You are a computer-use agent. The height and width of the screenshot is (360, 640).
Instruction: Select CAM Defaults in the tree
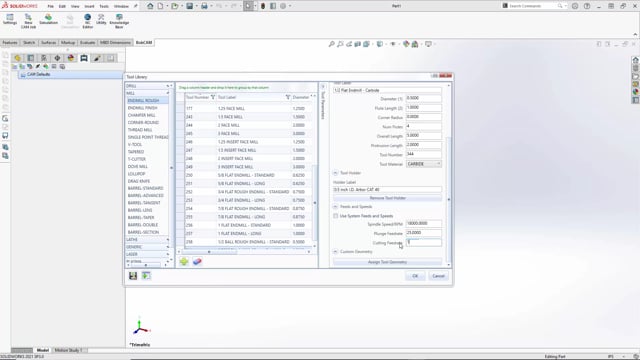click(38, 74)
